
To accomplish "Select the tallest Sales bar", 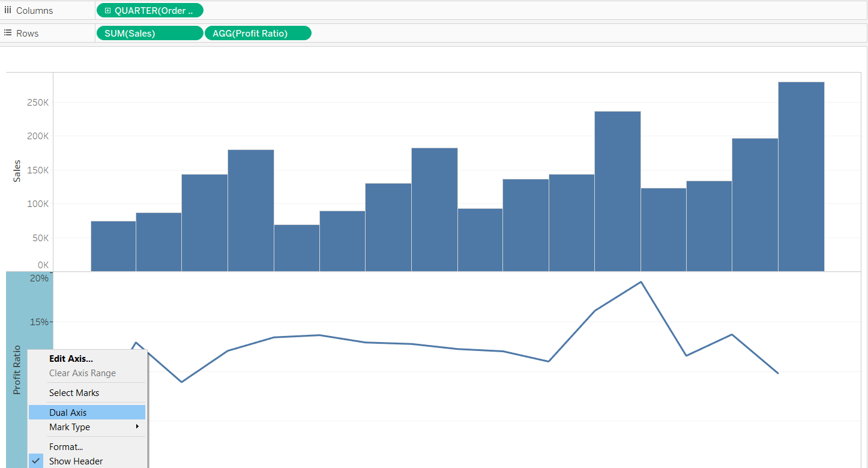I will point(801,176).
